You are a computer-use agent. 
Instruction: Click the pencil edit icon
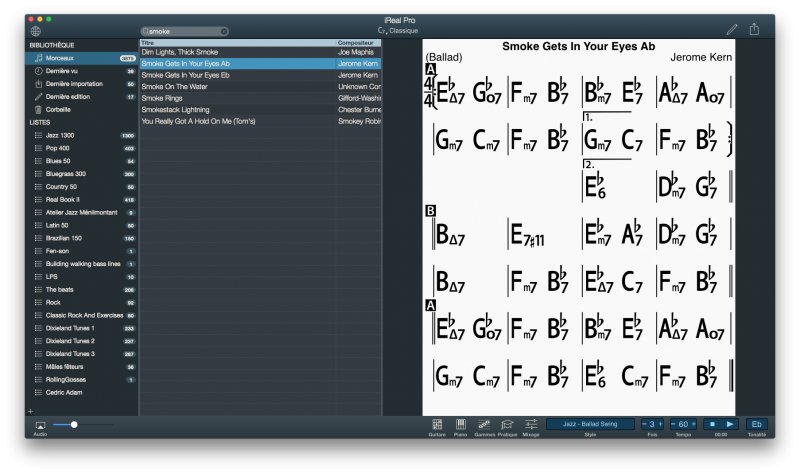[732, 30]
